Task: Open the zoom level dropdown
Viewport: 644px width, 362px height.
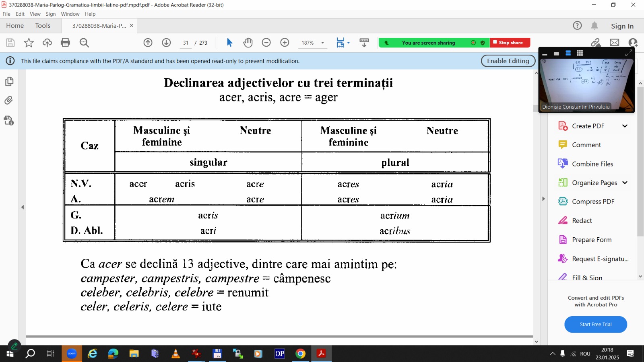Action: tap(322, 43)
